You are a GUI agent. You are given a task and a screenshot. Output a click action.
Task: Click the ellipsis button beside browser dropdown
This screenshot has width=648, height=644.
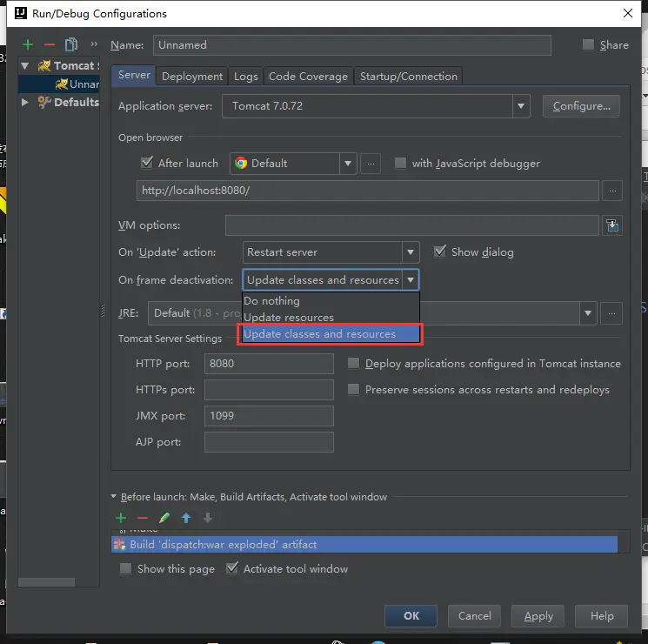(371, 164)
